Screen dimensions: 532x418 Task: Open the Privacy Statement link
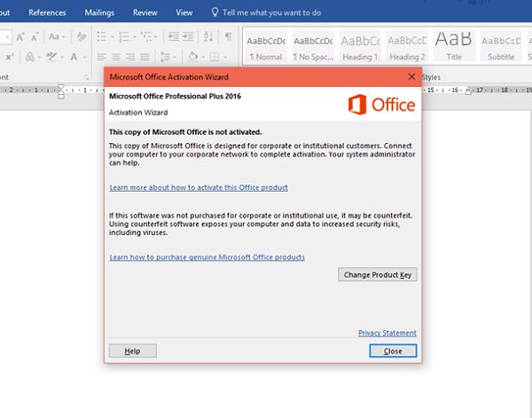(x=387, y=333)
